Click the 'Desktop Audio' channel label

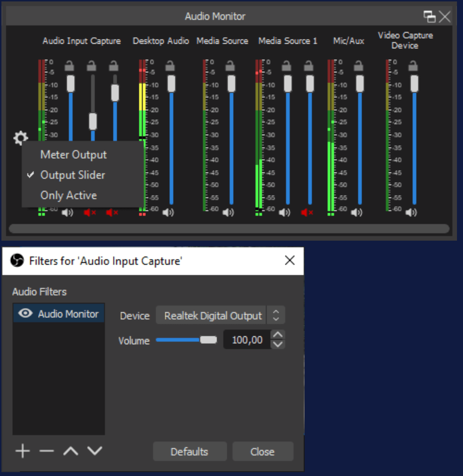161,41
